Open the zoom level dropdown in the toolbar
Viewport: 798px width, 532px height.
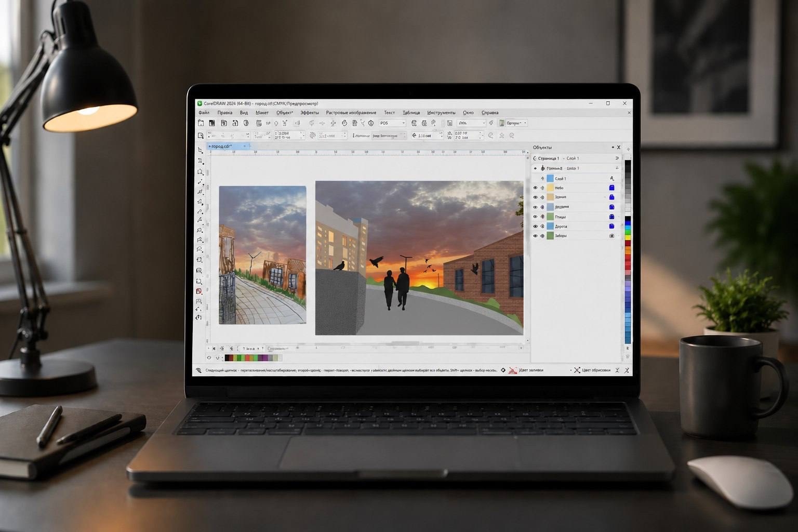tap(483, 123)
